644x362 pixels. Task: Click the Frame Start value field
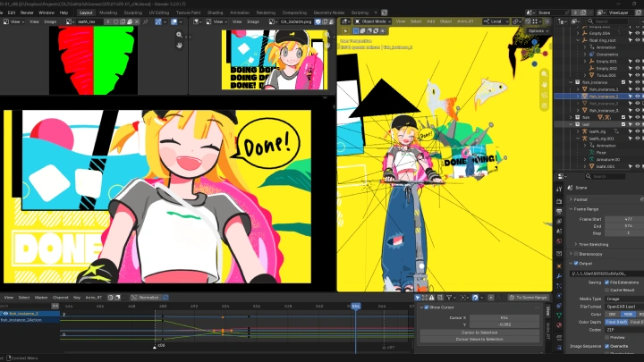pyautogui.click(x=624, y=219)
